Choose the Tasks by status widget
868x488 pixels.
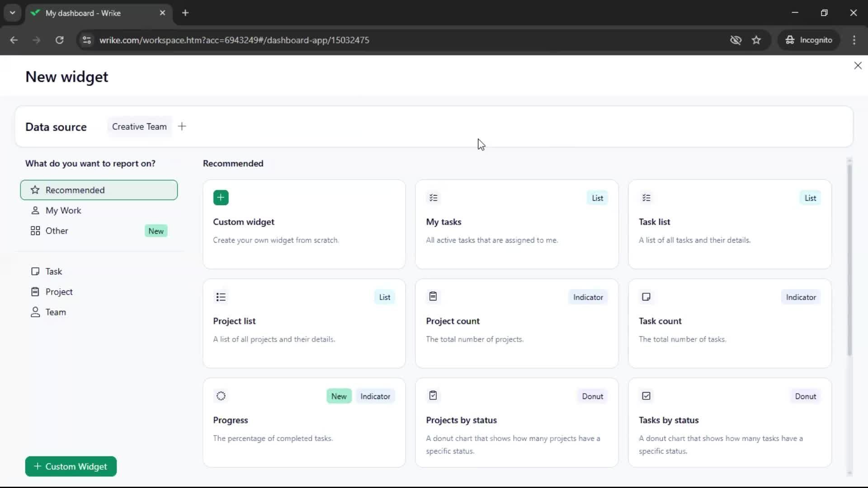[730, 422]
